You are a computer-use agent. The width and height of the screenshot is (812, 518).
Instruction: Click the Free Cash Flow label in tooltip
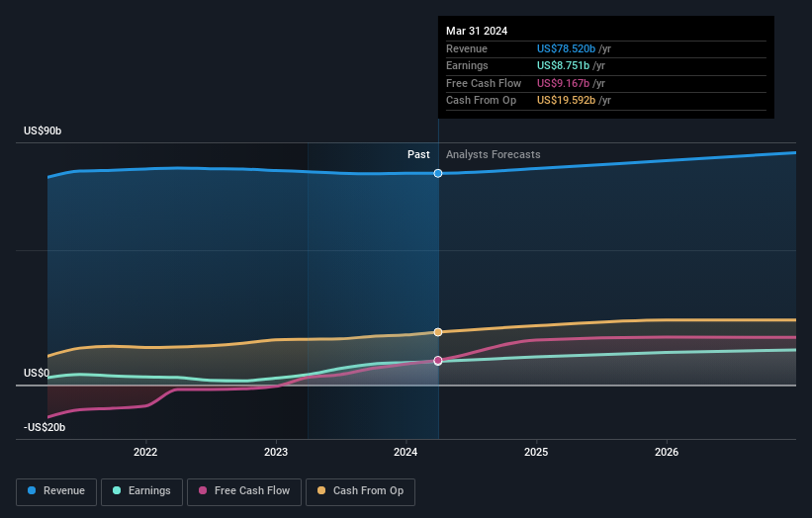pos(484,83)
